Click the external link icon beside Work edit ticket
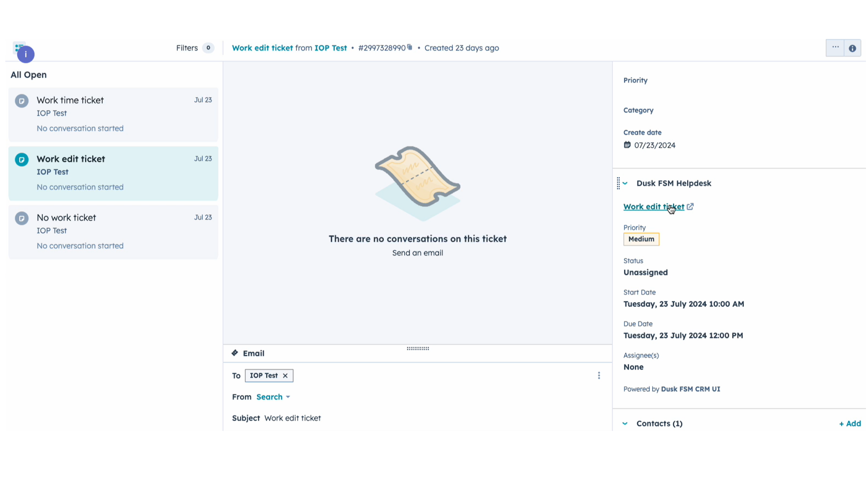The height and width of the screenshot is (488, 868). coord(690,207)
